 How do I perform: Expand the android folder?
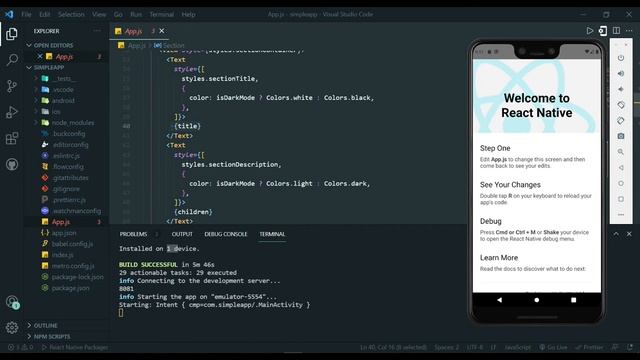(x=36, y=100)
